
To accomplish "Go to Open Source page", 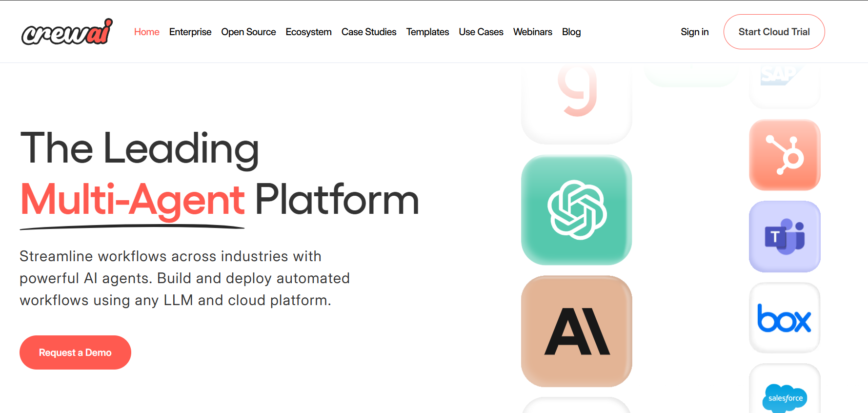I will pyautogui.click(x=248, y=32).
